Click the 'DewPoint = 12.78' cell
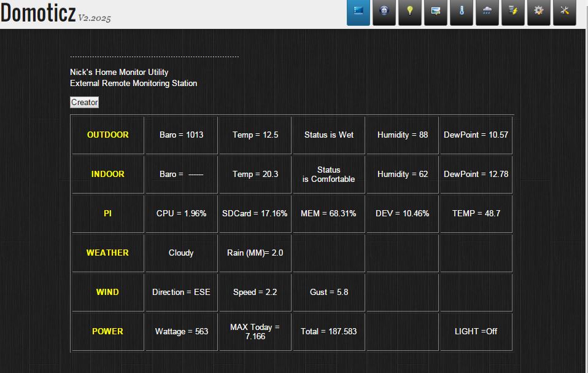588x373 pixels. click(476, 174)
